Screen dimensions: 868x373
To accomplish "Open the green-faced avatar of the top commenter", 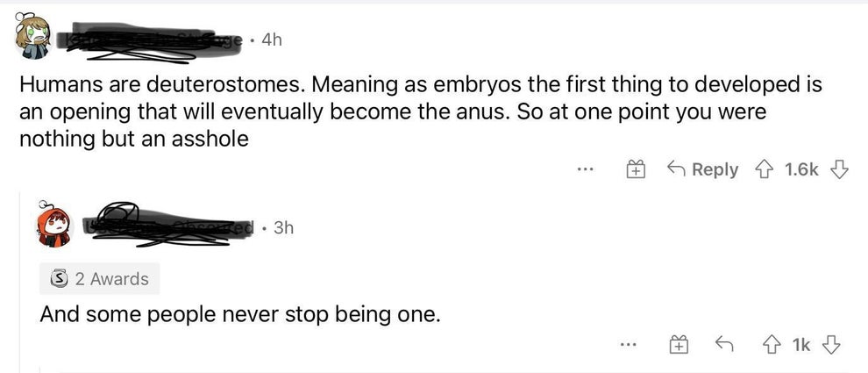I will click(32, 37).
